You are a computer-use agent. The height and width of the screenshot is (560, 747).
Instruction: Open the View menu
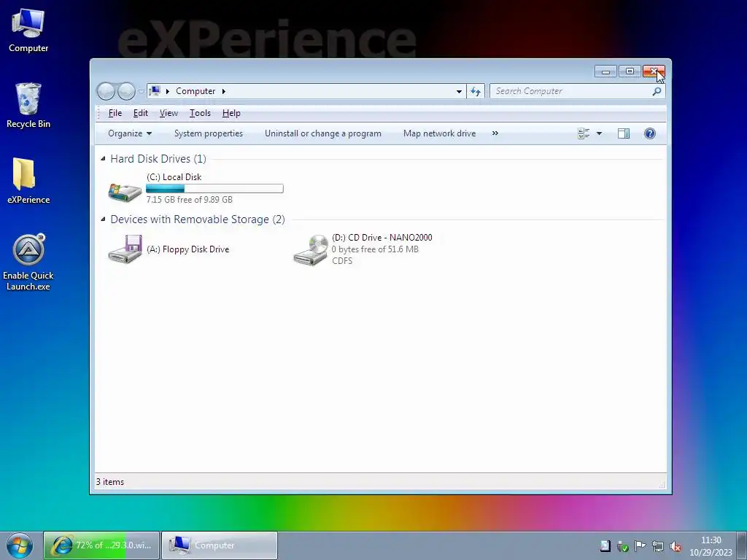[169, 113]
